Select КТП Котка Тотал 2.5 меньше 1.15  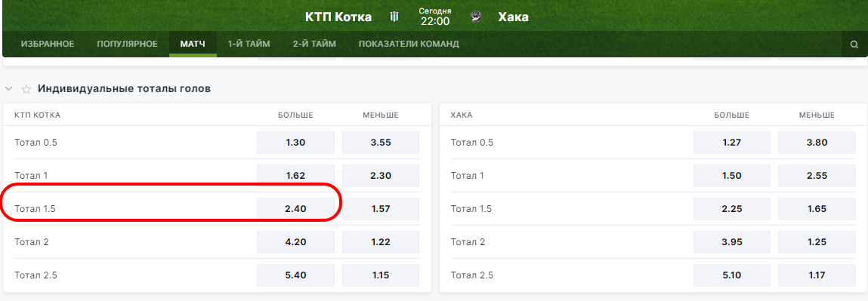381,275
